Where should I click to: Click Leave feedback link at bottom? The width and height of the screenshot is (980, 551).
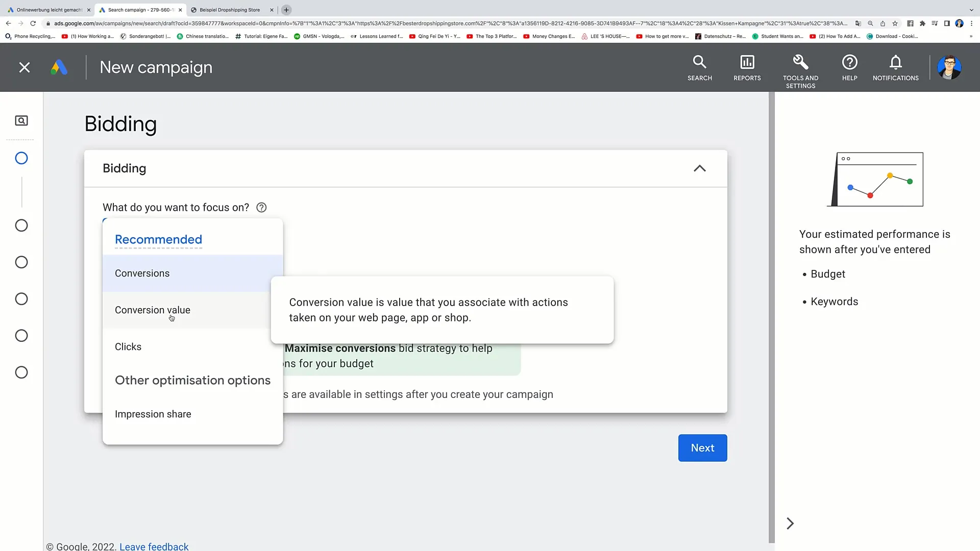click(154, 547)
